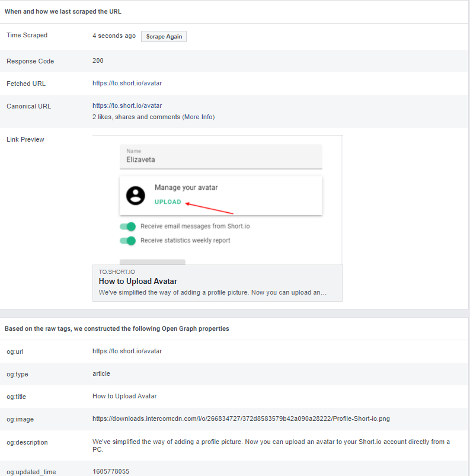
Task: Select the og:type value article
Action: [101, 373]
